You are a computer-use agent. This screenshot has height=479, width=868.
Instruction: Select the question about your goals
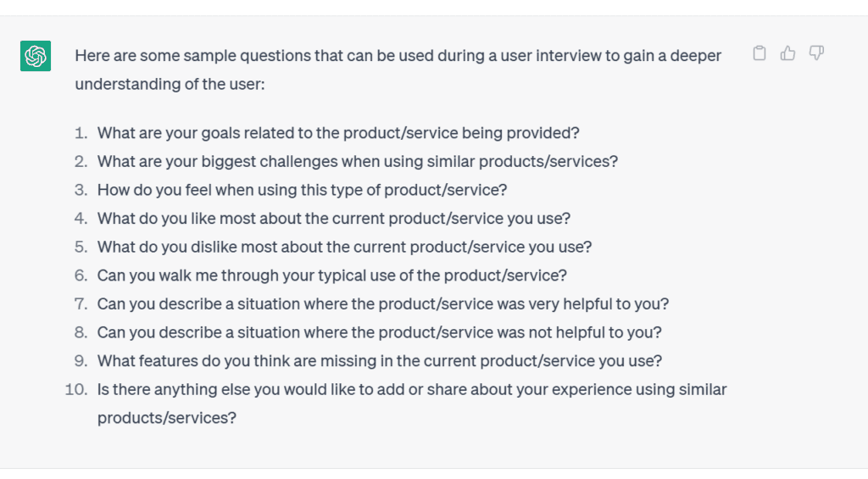[338, 133]
